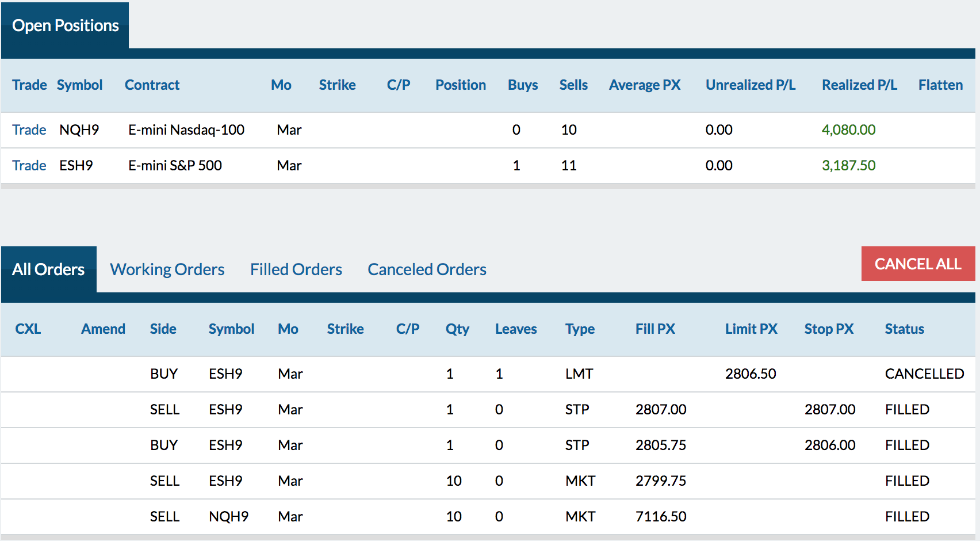This screenshot has height=541, width=980.
Task: Open the Working Orders tab
Action: click(x=167, y=269)
